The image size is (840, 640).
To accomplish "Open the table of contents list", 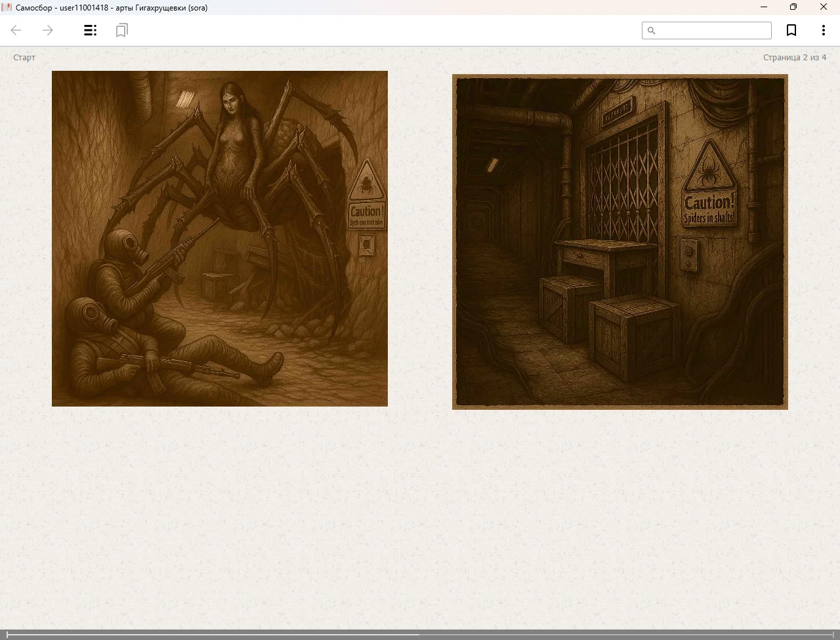I will [x=91, y=30].
